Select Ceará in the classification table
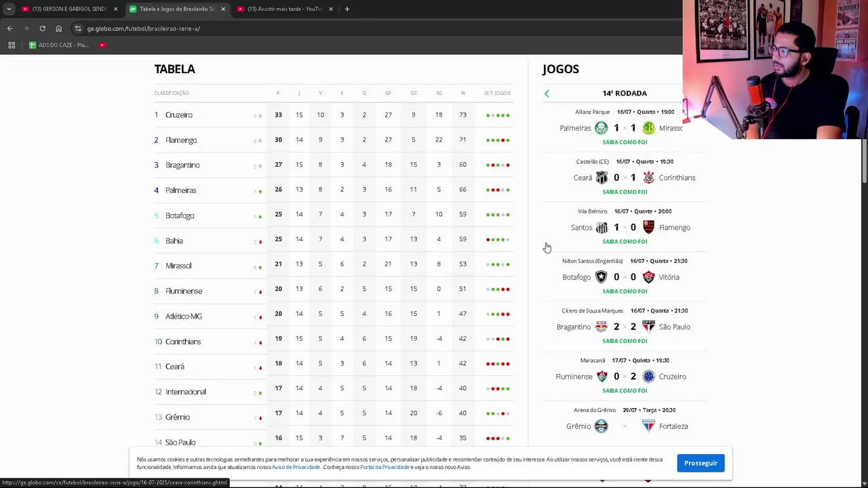The width and height of the screenshot is (868, 488). tap(175, 367)
